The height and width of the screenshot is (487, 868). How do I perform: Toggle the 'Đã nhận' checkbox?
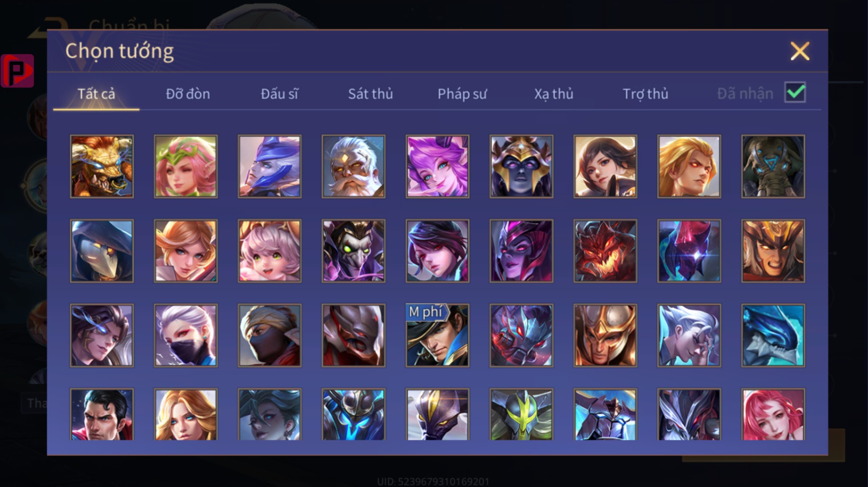[795, 93]
